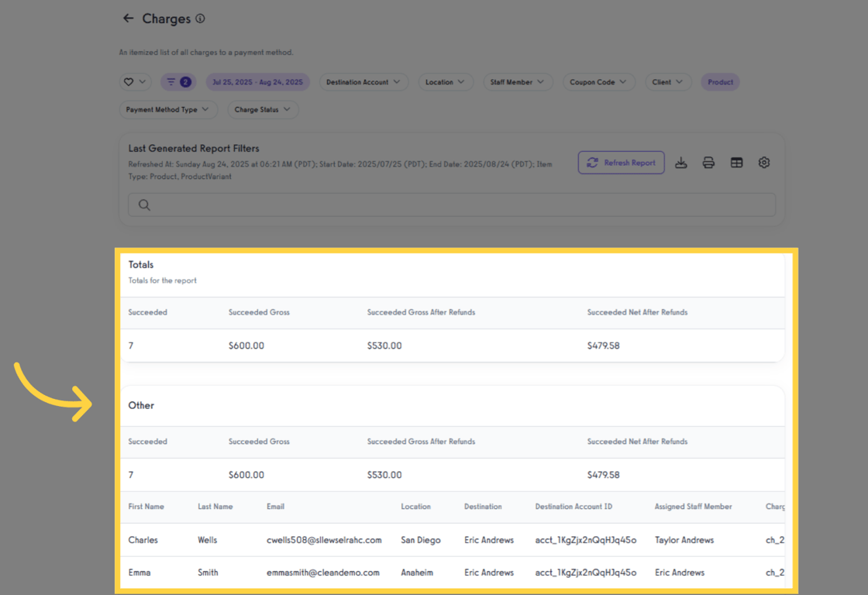Toggle the Product filter pill off
The height and width of the screenshot is (595, 868).
click(720, 81)
